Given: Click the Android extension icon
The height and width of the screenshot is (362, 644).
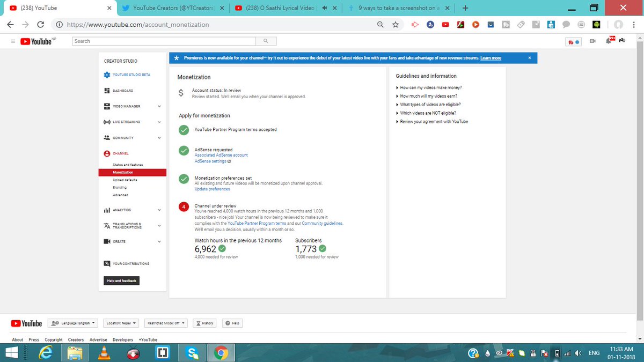Looking at the screenshot, I should [x=596, y=25].
